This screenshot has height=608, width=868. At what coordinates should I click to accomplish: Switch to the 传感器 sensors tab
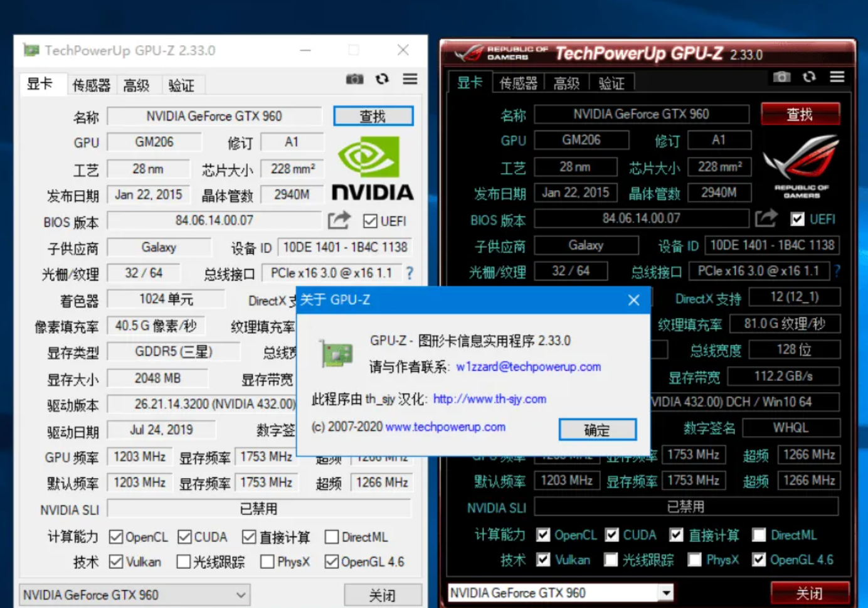coord(90,85)
